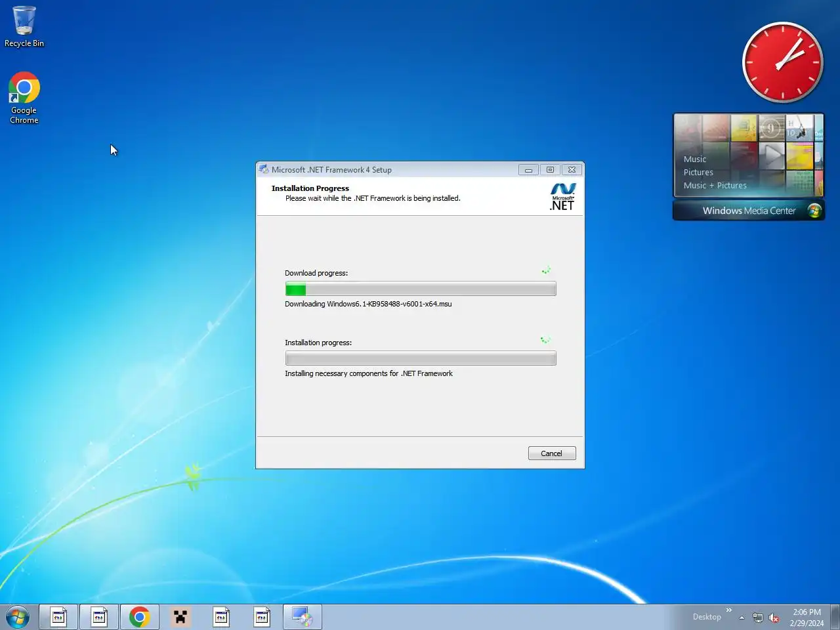Click the 'Installation Progress' heading
Screen dimensions: 840x630
[x=310, y=188]
